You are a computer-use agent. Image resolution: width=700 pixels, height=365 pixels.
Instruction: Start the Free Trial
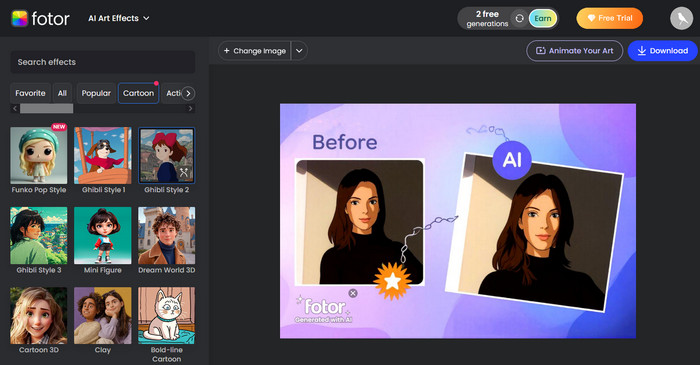610,18
